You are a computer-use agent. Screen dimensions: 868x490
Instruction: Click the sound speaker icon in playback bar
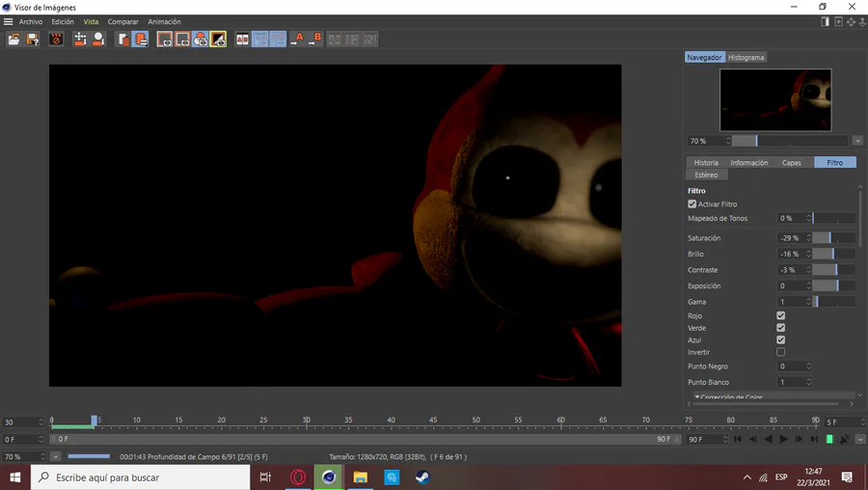845,439
